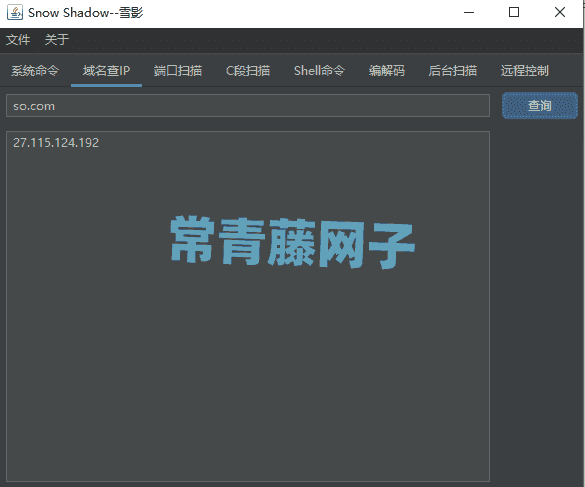Click the 查询 query button
This screenshot has width=585, height=487.
click(x=539, y=106)
